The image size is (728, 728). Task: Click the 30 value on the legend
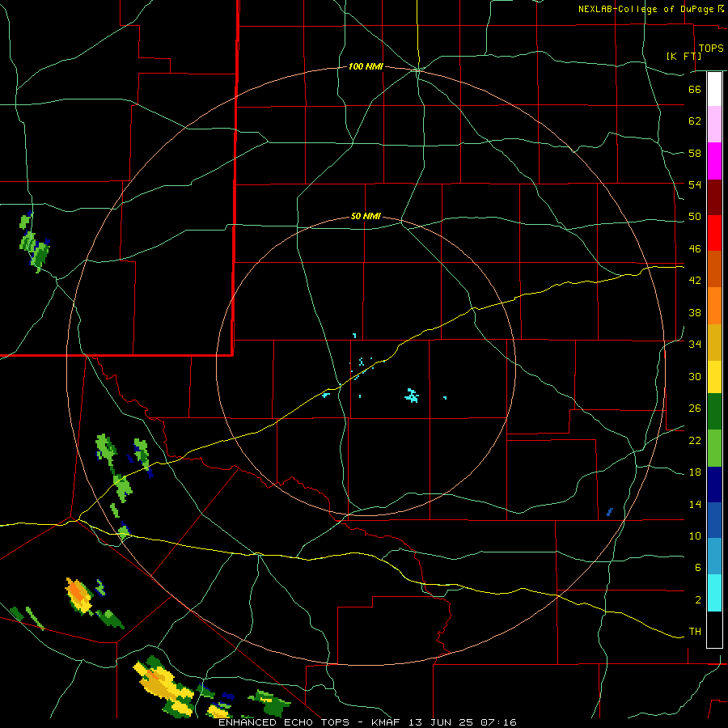[x=695, y=376]
